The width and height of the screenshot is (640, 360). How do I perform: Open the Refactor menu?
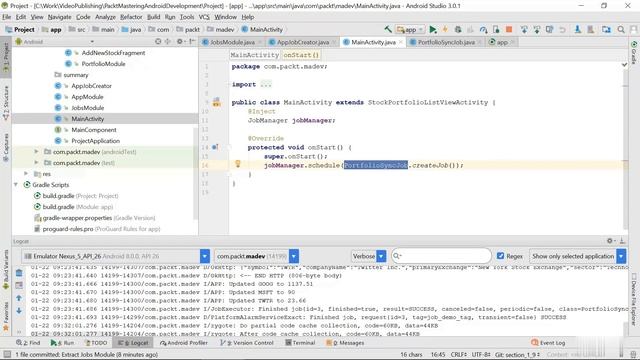(131, 17)
